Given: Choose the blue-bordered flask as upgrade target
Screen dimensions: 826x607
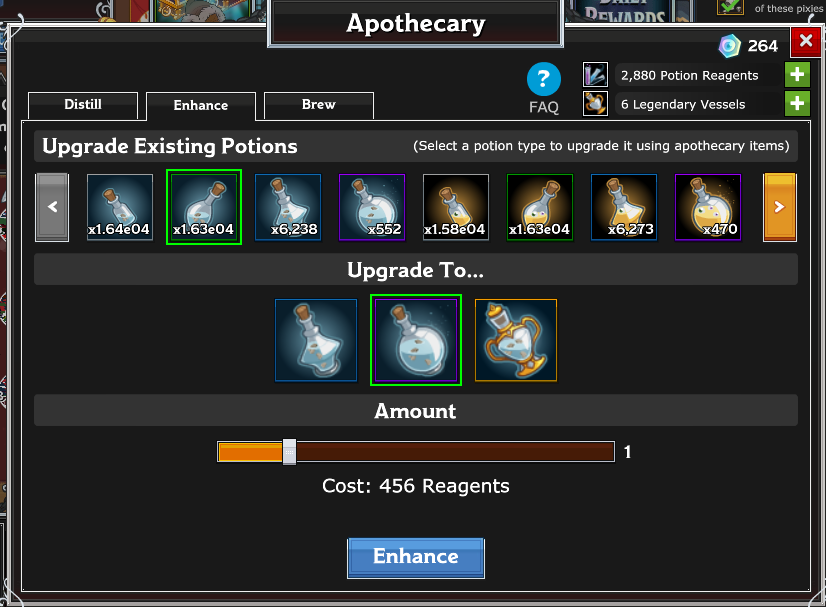Looking at the screenshot, I should point(316,340).
